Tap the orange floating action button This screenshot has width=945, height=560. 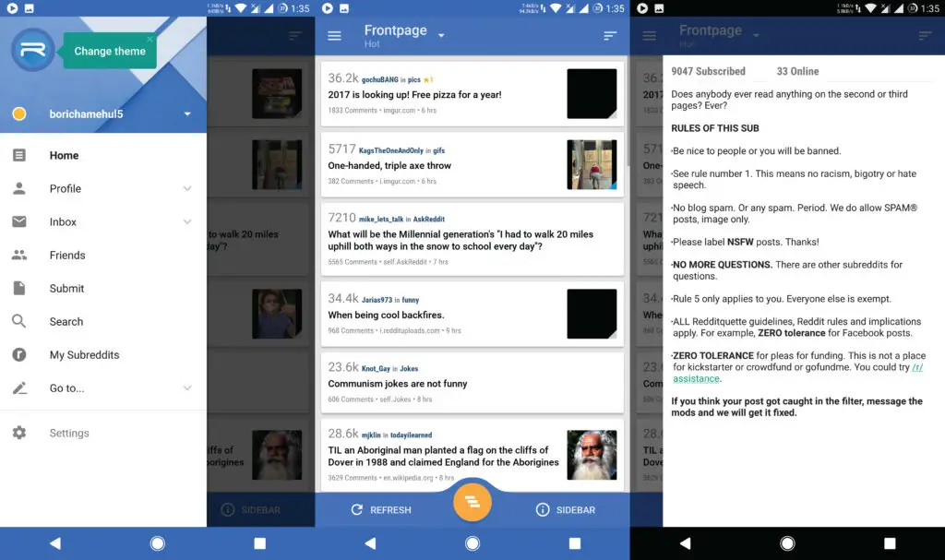(x=472, y=502)
